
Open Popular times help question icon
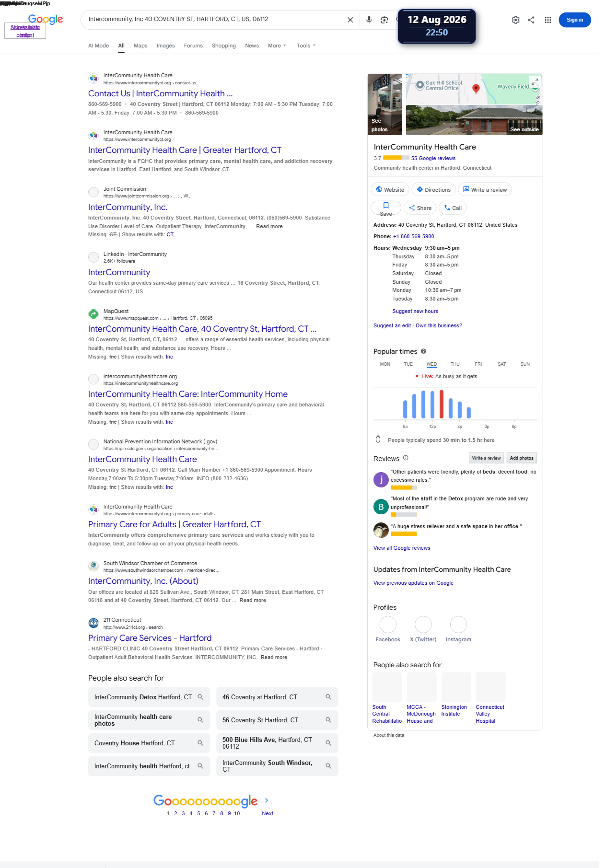click(423, 351)
